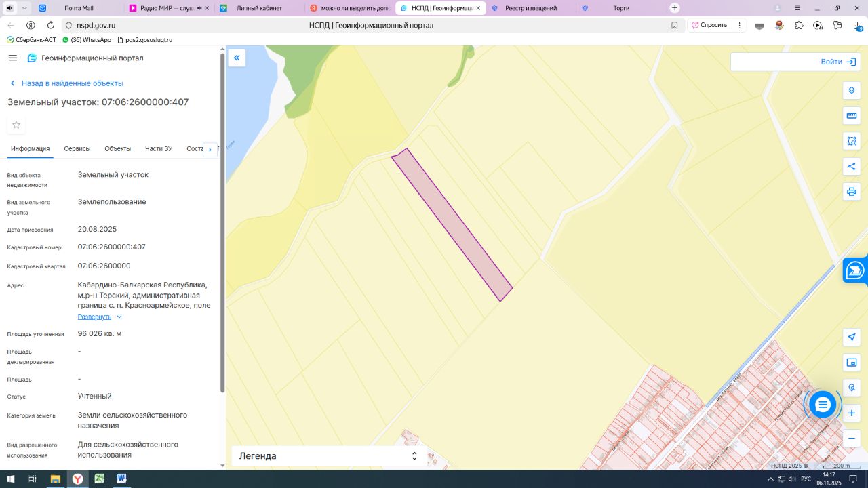Open the Windows Start menu
Viewport: 868px width, 488px height.
10,479
